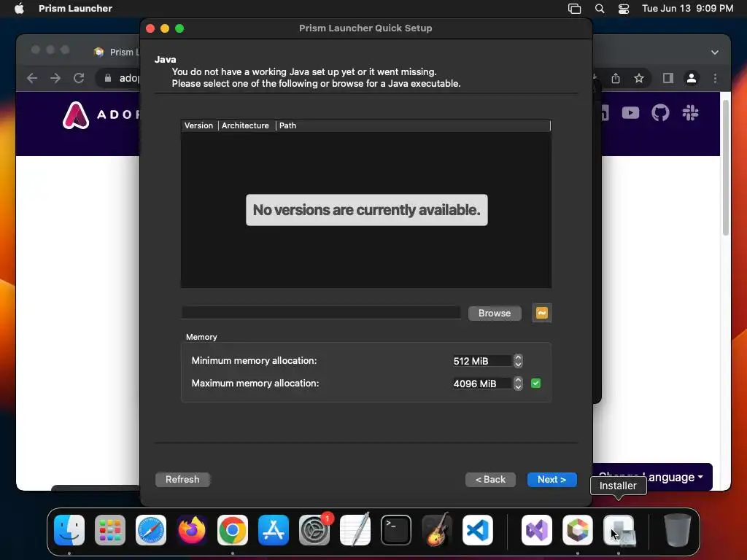Open TextEdit from the Dock

(x=355, y=530)
